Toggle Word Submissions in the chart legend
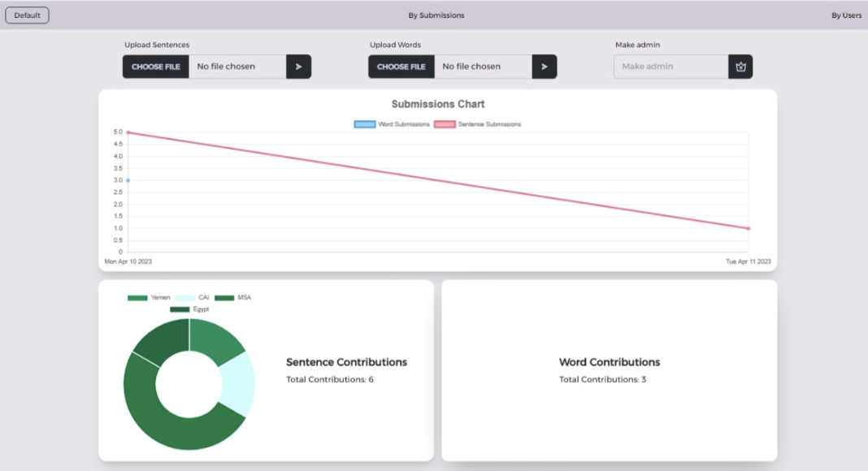 point(392,124)
